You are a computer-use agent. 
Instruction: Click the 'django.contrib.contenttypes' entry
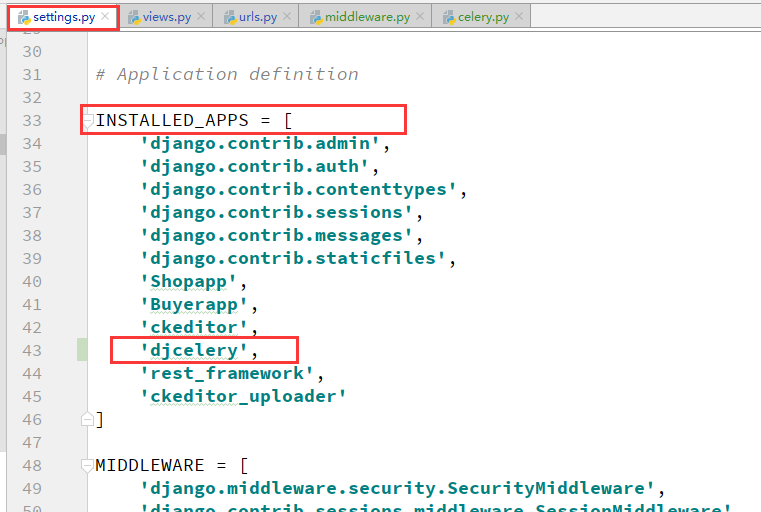click(x=298, y=189)
